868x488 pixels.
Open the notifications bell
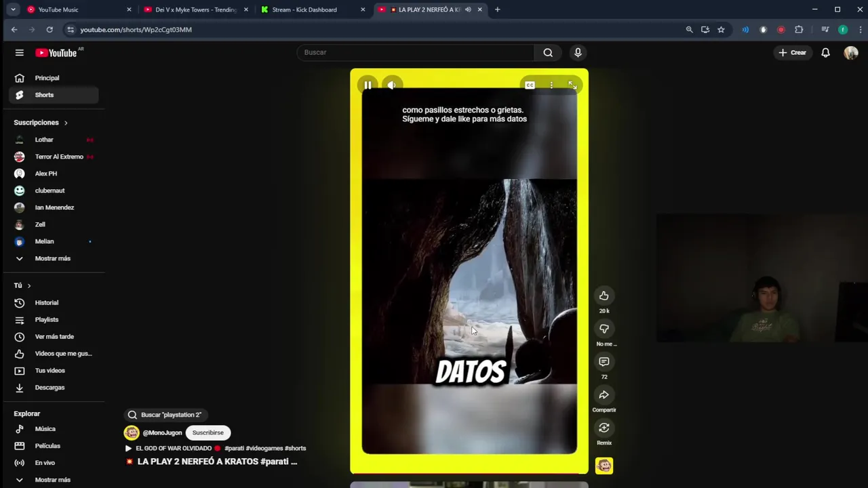[825, 52]
